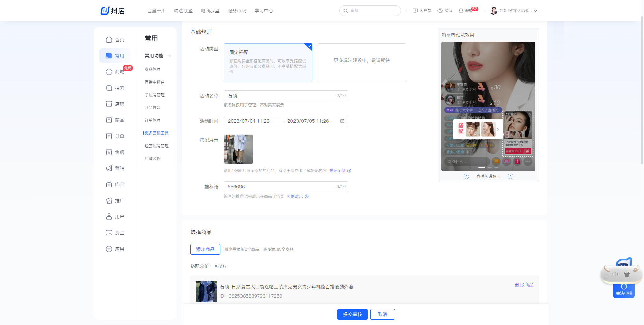Click 客户端 download icon
This screenshot has width=644, height=325.
(415, 11)
